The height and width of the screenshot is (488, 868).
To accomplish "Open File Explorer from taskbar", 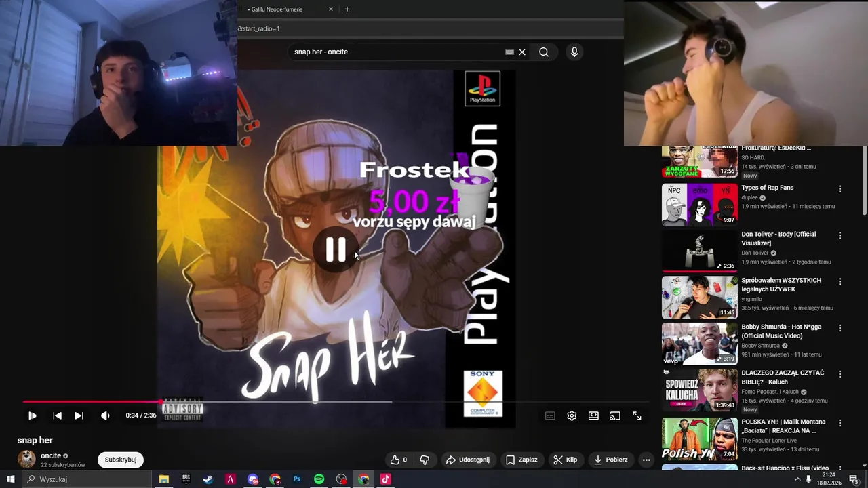I will [x=164, y=479].
